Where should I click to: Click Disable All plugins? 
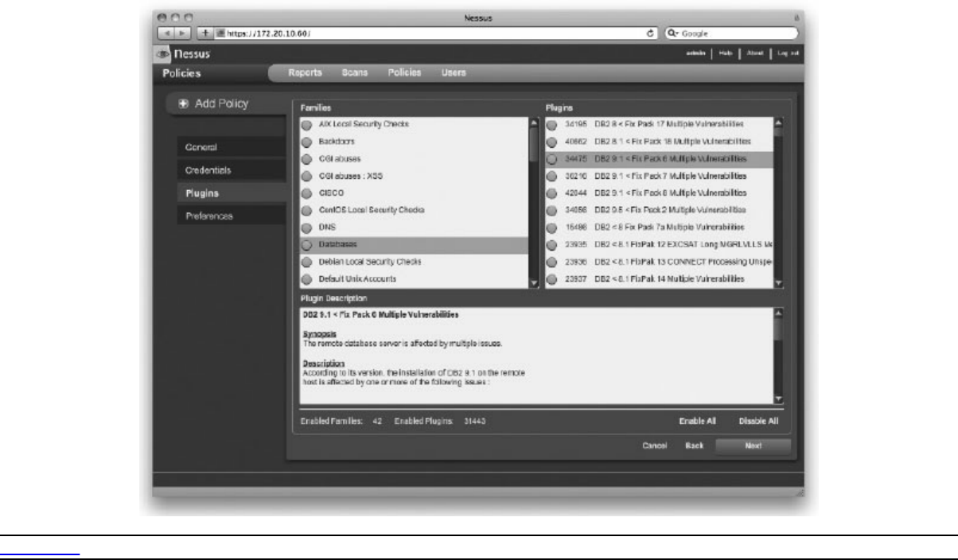tap(759, 420)
